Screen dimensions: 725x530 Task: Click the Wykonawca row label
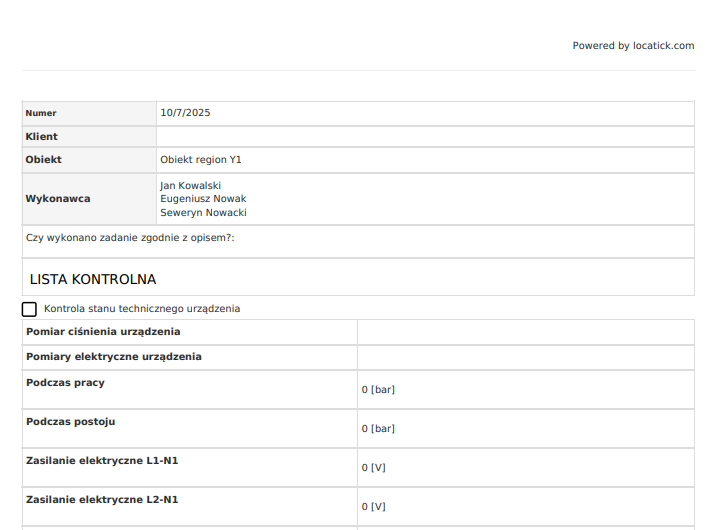click(x=58, y=198)
